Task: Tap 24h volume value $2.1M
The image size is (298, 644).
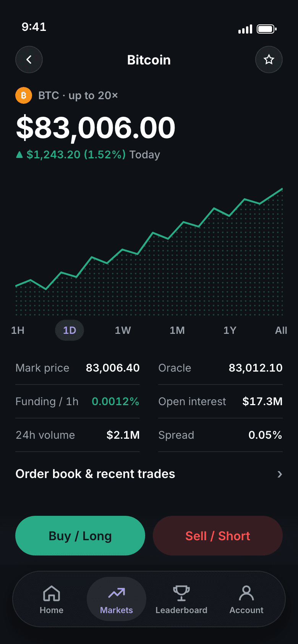Action: click(x=123, y=435)
